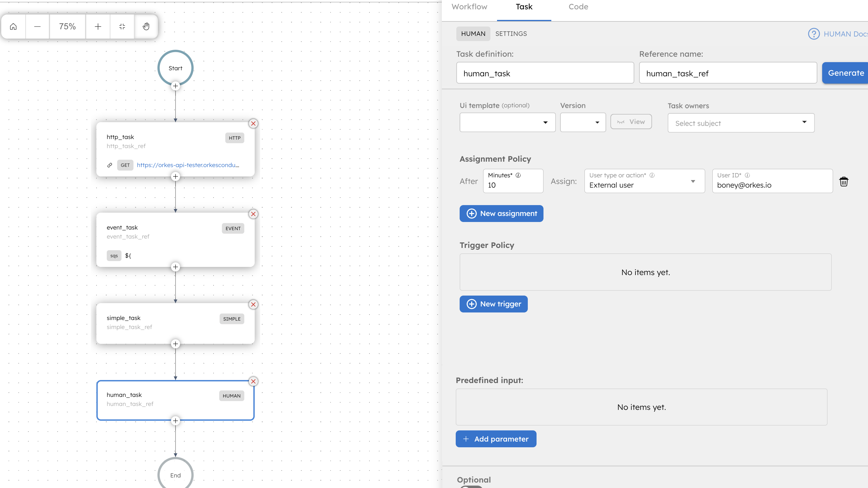The image size is (868, 488).
Task: Click the home icon in zoom toolbar
Action: 13,26
